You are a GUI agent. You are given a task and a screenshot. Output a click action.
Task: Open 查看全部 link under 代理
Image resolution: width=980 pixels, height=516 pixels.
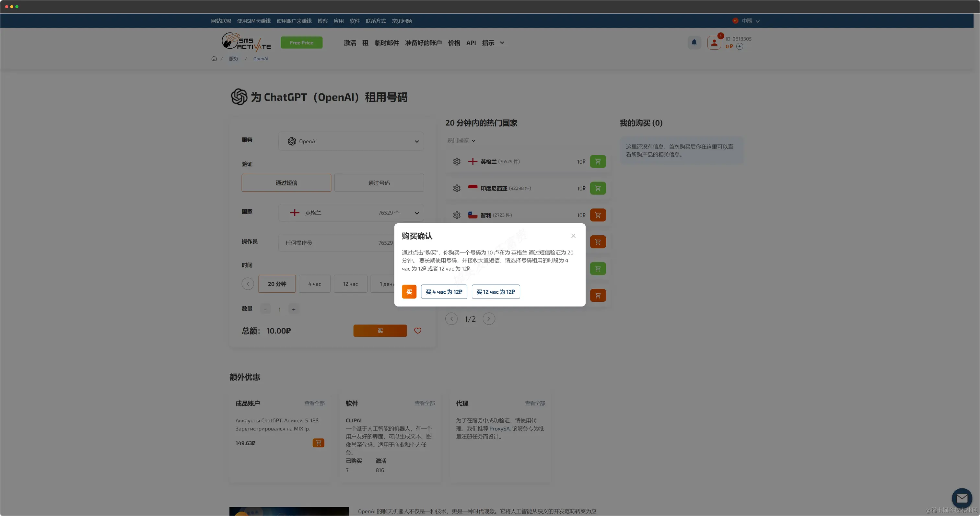pyautogui.click(x=535, y=403)
